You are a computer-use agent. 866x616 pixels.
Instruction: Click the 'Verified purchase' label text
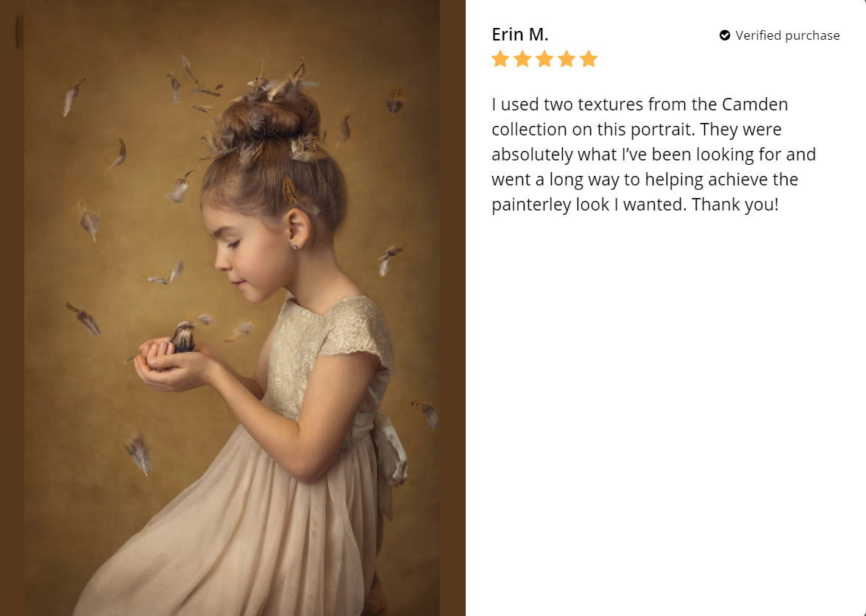[787, 35]
